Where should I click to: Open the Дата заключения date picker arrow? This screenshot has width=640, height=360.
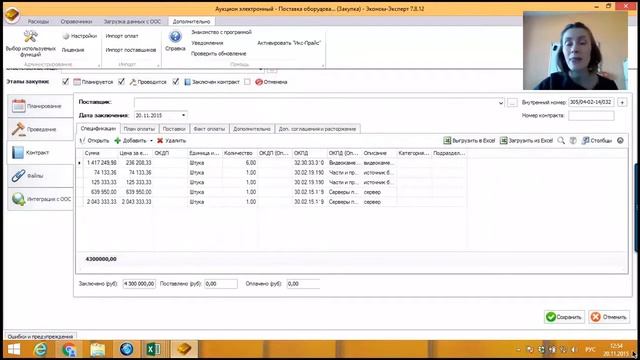click(x=183, y=116)
